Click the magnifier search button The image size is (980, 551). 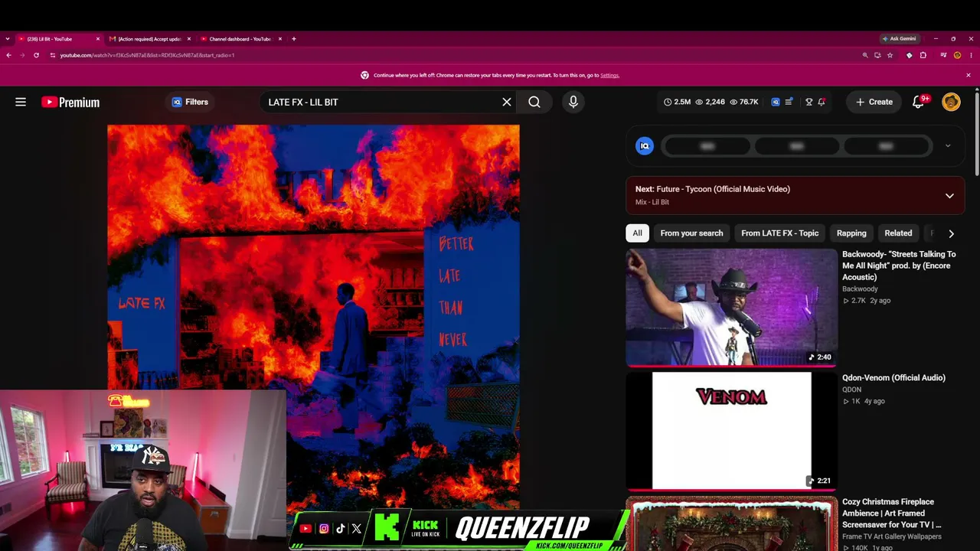(x=534, y=102)
